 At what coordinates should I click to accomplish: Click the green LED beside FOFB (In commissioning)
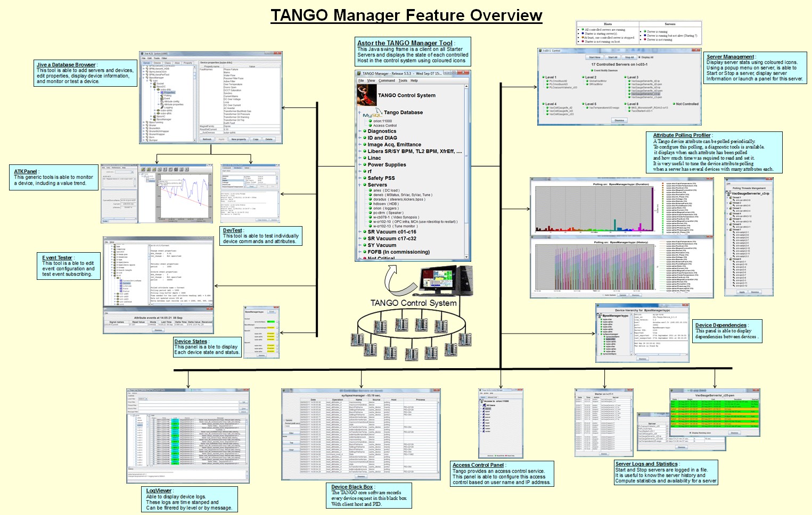pyautogui.click(x=365, y=252)
